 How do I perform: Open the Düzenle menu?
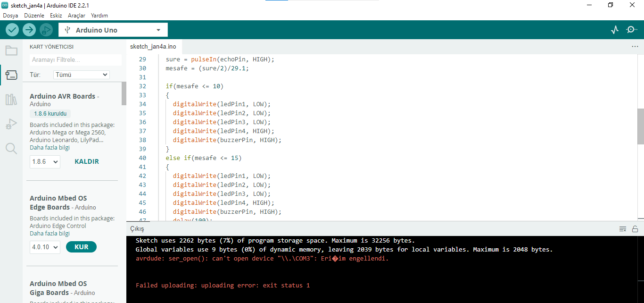(x=34, y=16)
